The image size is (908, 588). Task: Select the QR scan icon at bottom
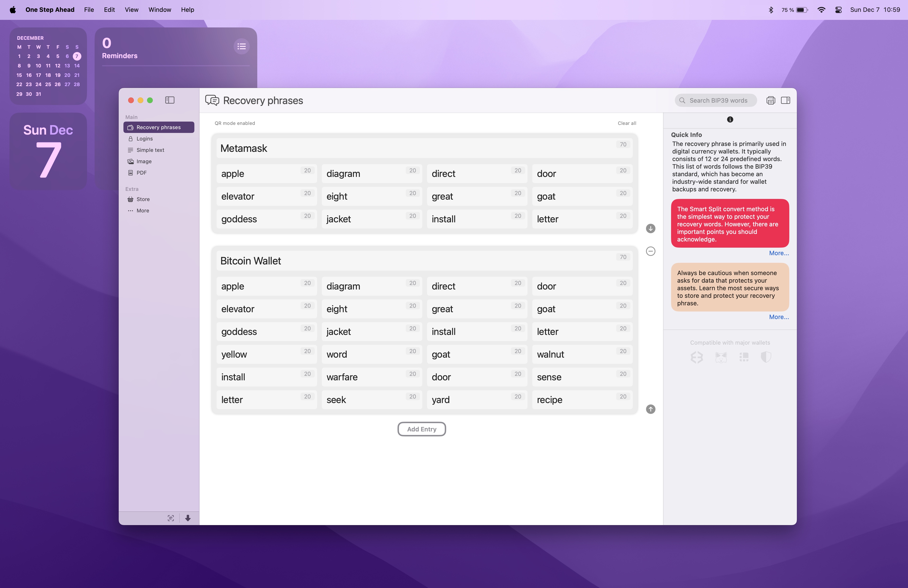coord(170,518)
